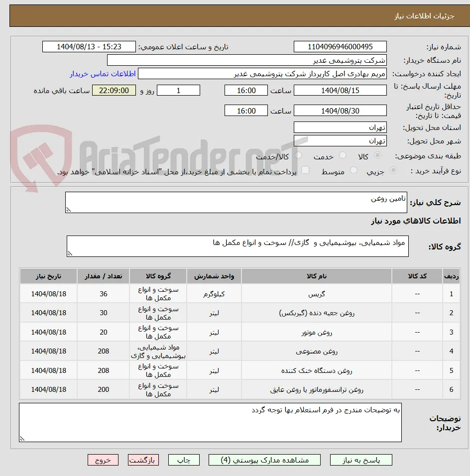The image size is (470, 476).
Task: Click the روغن مصنوعی item cell
Action: click(316, 351)
